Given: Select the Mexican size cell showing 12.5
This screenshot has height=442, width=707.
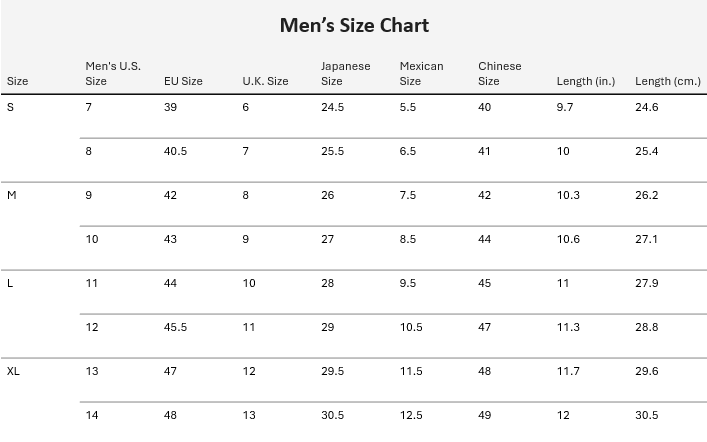Looking at the screenshot, I should (x=411, y=415).
